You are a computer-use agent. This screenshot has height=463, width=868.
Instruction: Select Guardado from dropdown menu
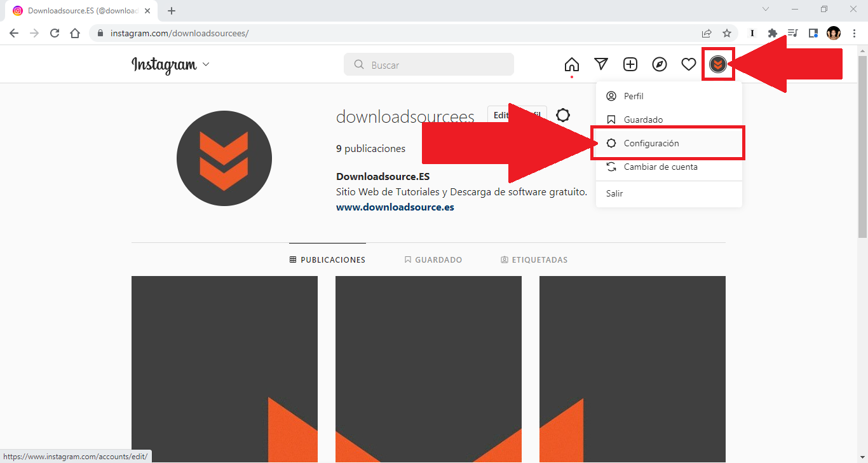coord(669,120)
